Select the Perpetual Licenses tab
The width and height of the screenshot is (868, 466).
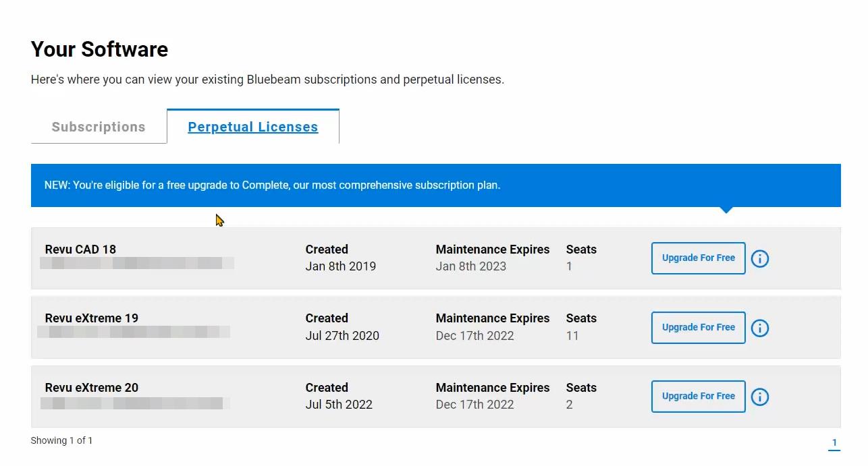pyautogui.click(x=253, y=127)
